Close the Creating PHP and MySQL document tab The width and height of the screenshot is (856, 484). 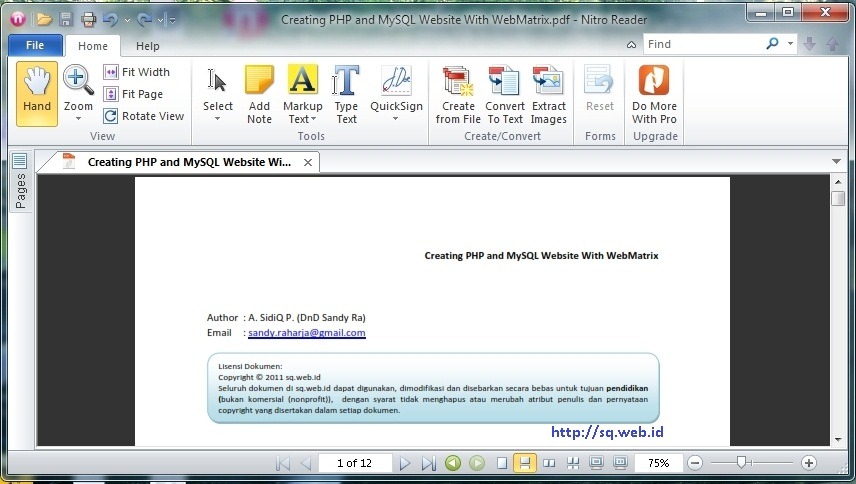[x=308, y=163]
